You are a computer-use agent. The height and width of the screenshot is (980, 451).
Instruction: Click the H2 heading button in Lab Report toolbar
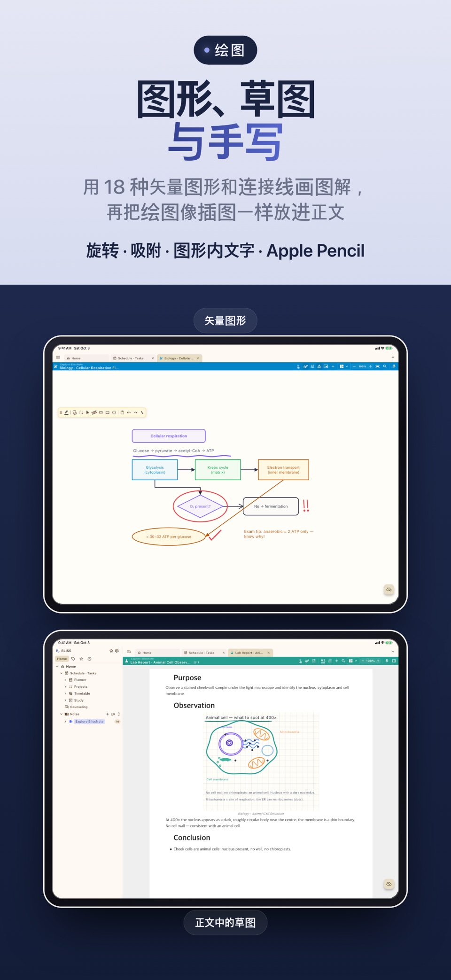tap(323, 661)
